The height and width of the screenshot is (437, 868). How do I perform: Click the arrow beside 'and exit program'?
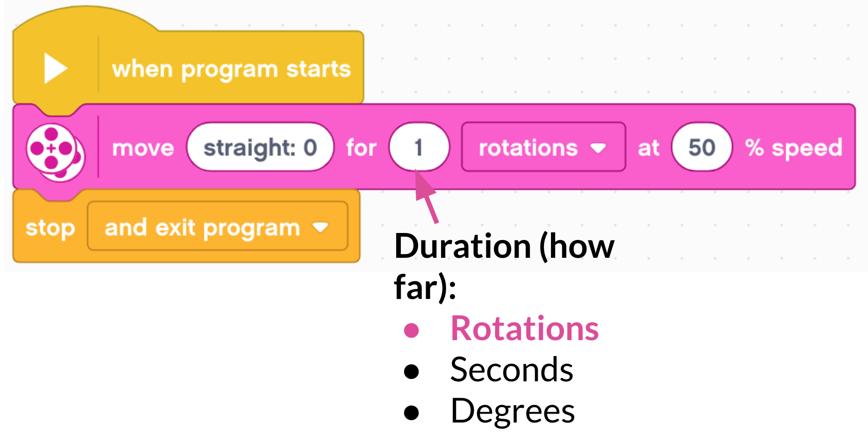tap(320, 227)
